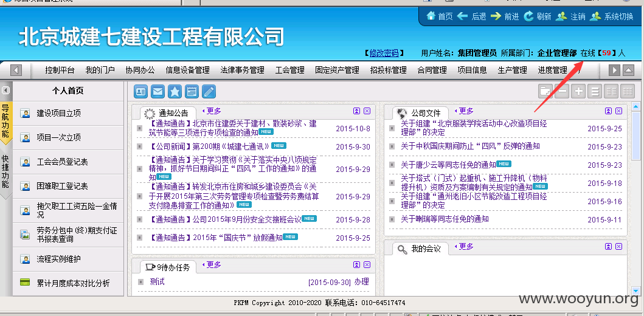Click the star favorites icon
The height and width of the screenshot is (316, 644).
coord(175,91)
